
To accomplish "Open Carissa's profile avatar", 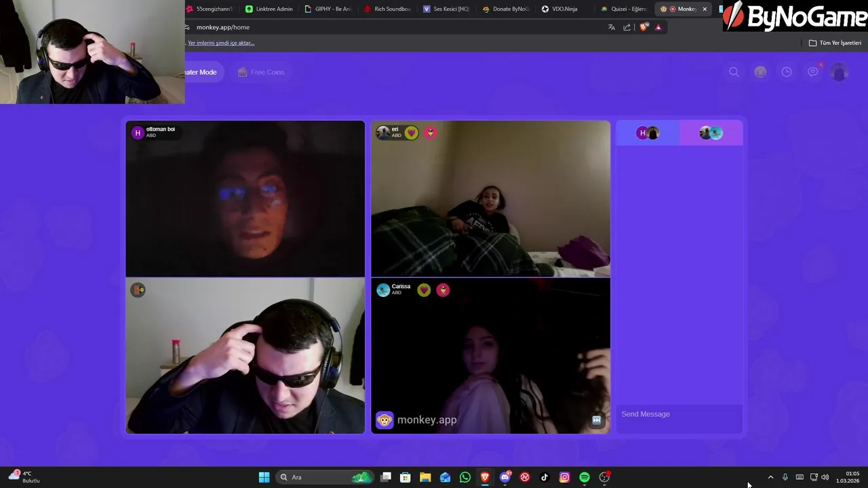I will coord(383,290).
